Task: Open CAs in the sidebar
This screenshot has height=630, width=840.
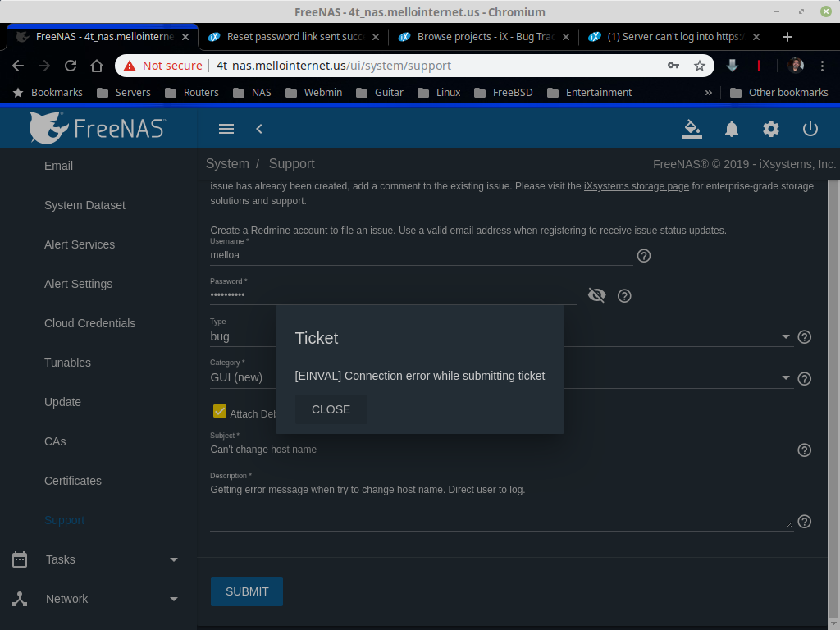Action: tap(55, 441)
